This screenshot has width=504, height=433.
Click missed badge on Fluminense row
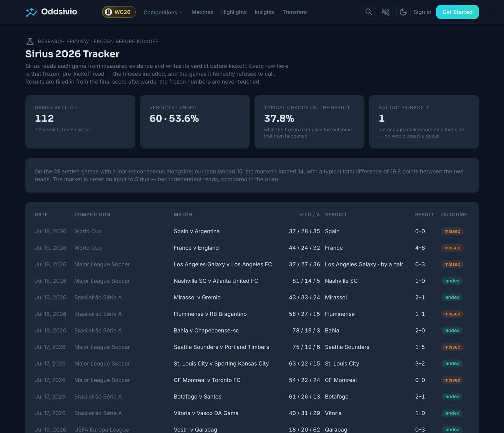(452, 314)
